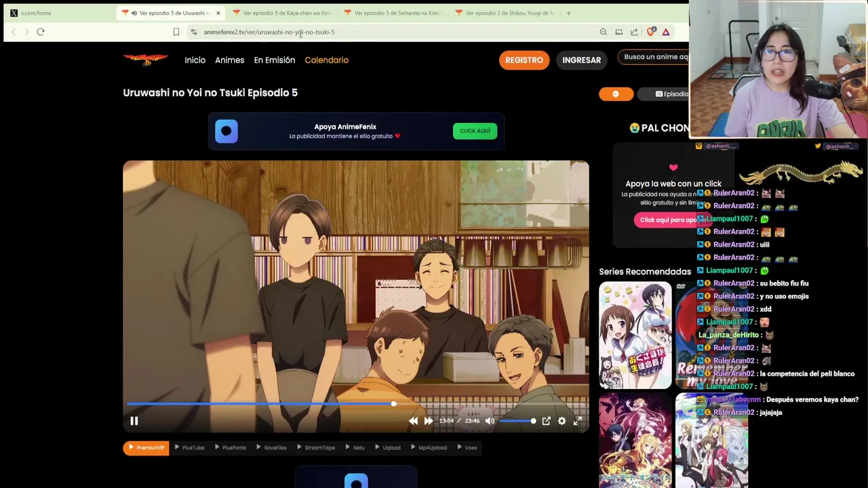
Task: Pause the video player
Action: pyautogui.click(x=134, y=421)
